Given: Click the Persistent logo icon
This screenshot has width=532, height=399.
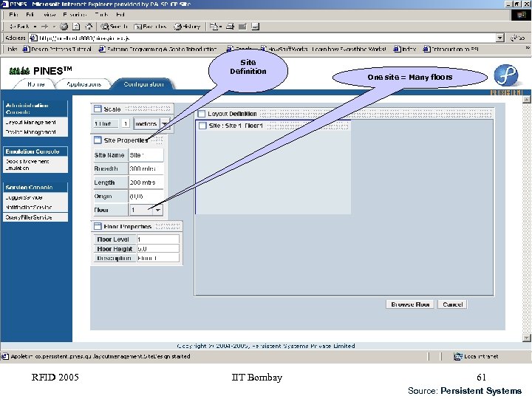Looking at the screenshot, I should tap(505, 75).
